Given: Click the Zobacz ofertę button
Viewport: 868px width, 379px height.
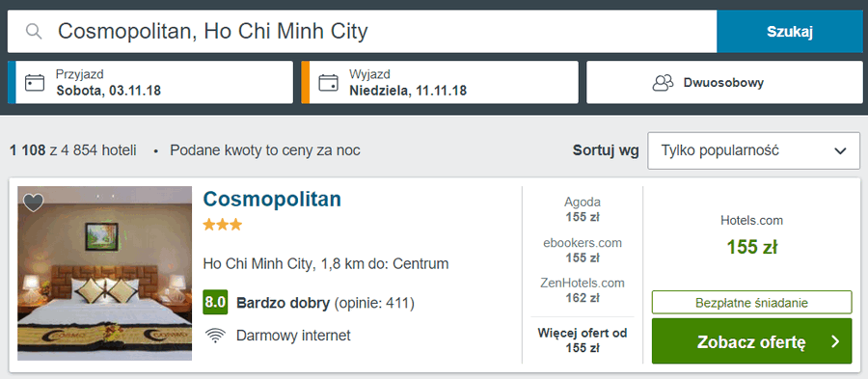Looking at the screenshot, I should click(x=751, y=340).
